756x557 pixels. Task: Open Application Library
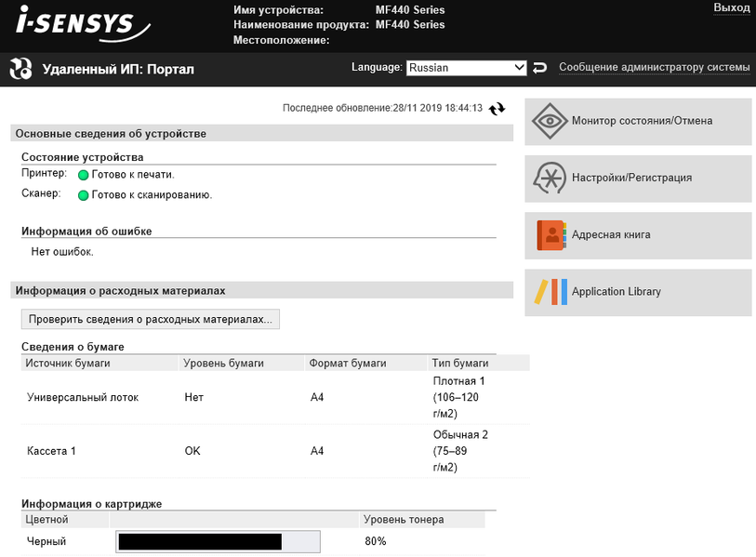[638, 292]
